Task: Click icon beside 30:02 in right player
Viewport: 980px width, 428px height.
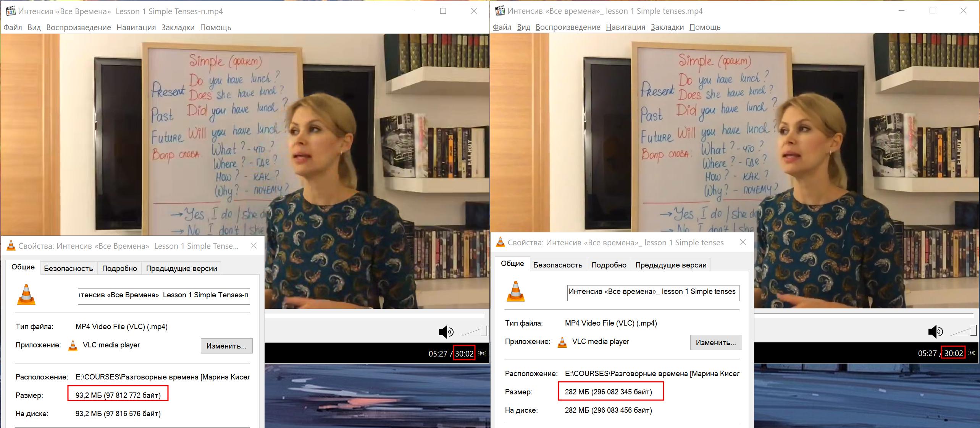Action: [972, 353]
